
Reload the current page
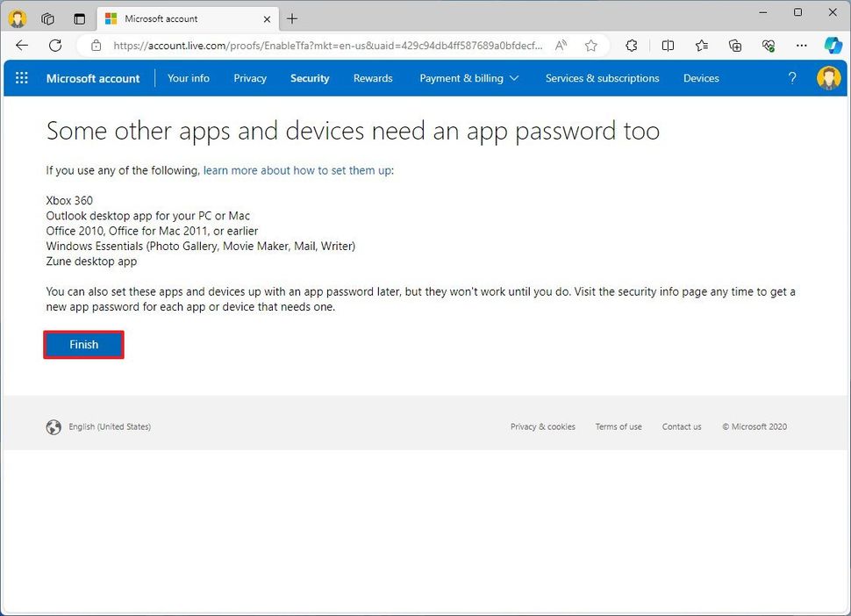pos(54,46)
